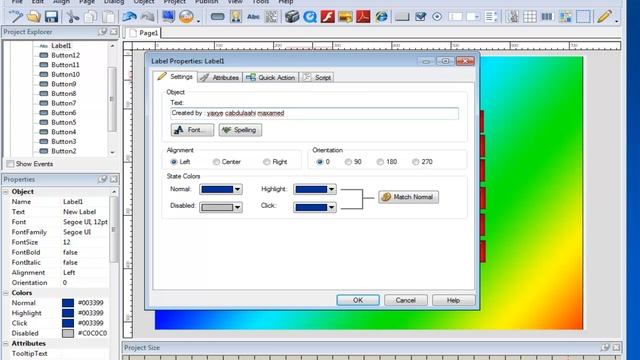Click Highlight color swatch in Properties panel
The image size is (640, 360).
(68, 313)
